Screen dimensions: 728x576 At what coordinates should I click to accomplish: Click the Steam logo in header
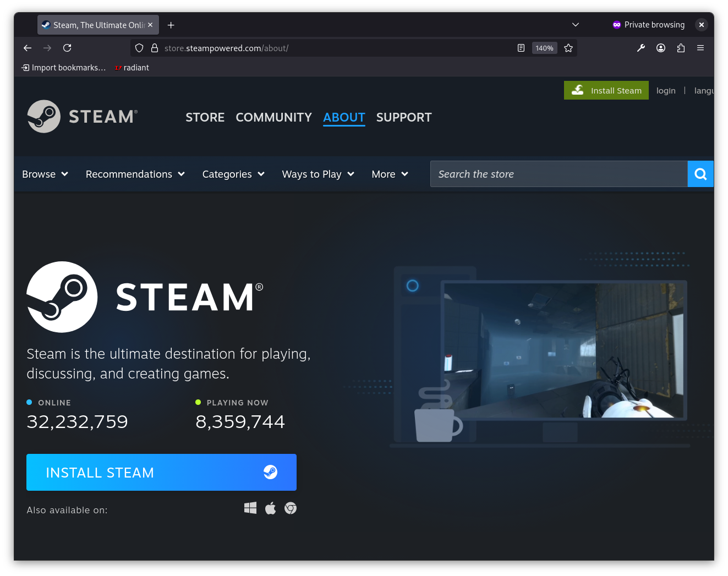83,116
